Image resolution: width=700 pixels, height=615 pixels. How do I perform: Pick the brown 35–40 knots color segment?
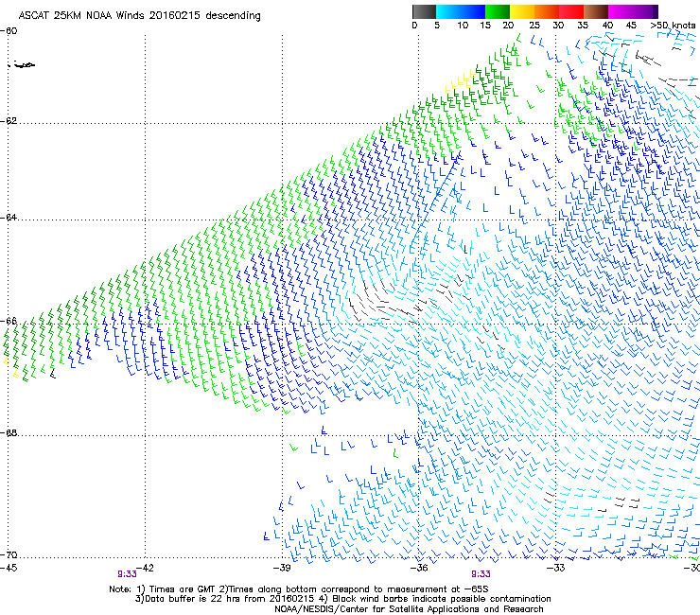pos(596,11)
